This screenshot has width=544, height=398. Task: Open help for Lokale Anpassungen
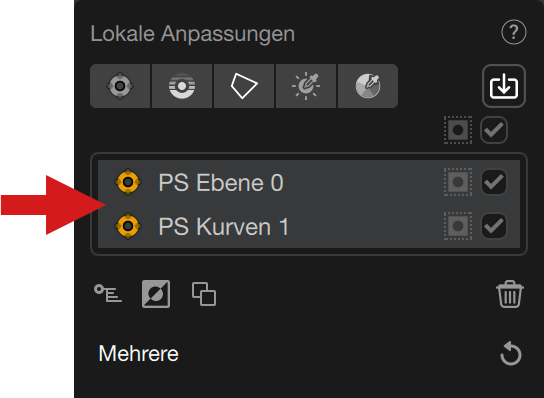click(514, 32)
